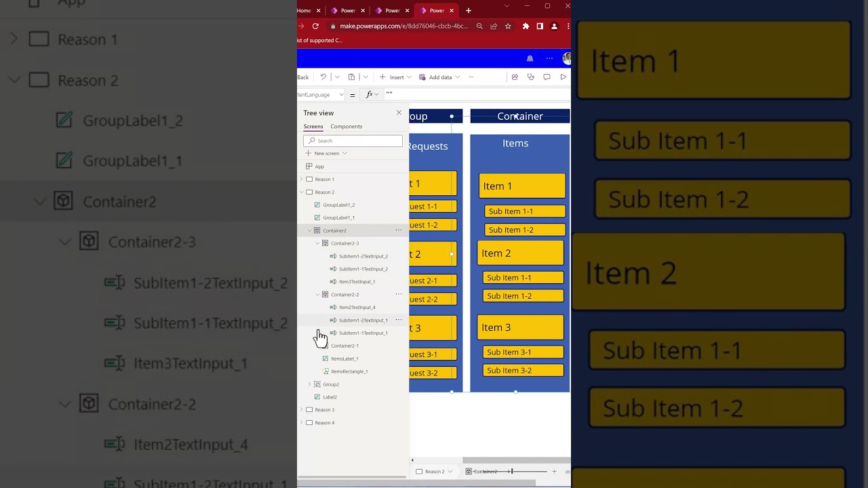Image resolution: width=868 pixels, height=488 pixels.
Task: Open SubItem1-2TextInput_1 more options ellipsis
Action: (399, 320)
